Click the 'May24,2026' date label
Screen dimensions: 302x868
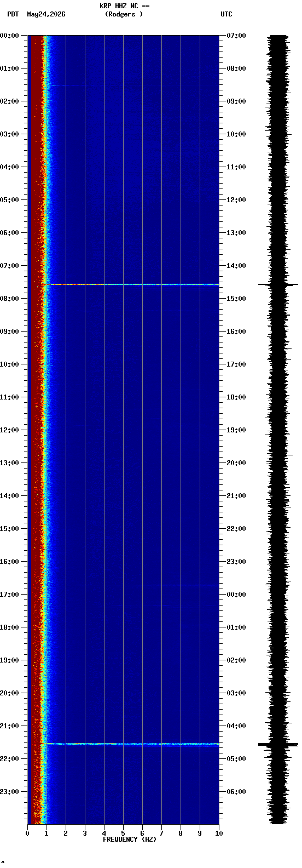[46, 14]
